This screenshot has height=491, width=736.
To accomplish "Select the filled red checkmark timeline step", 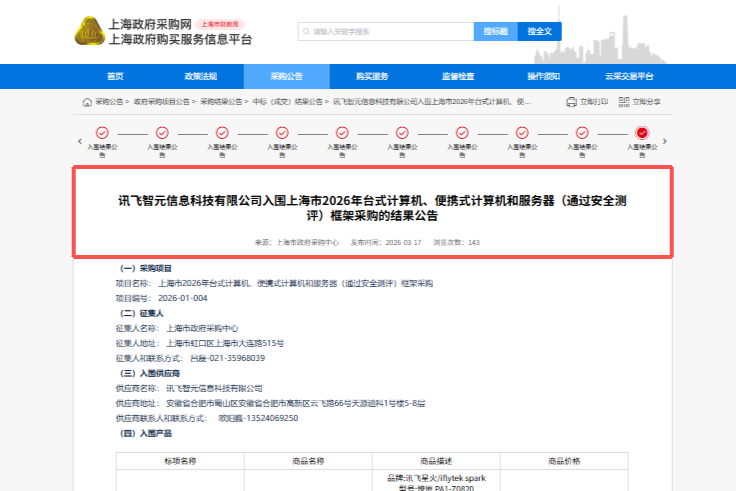I will point(642,133).
